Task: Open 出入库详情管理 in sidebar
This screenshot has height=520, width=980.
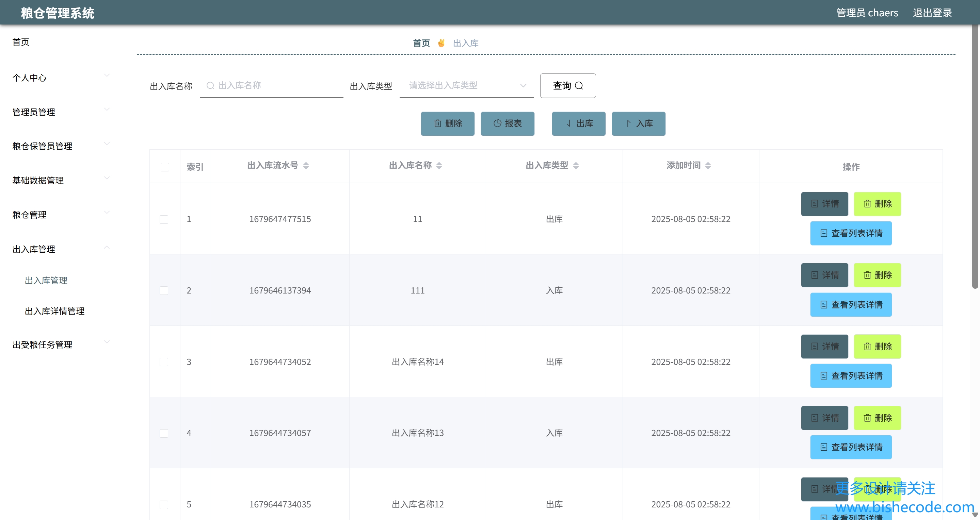Action: 54,311
